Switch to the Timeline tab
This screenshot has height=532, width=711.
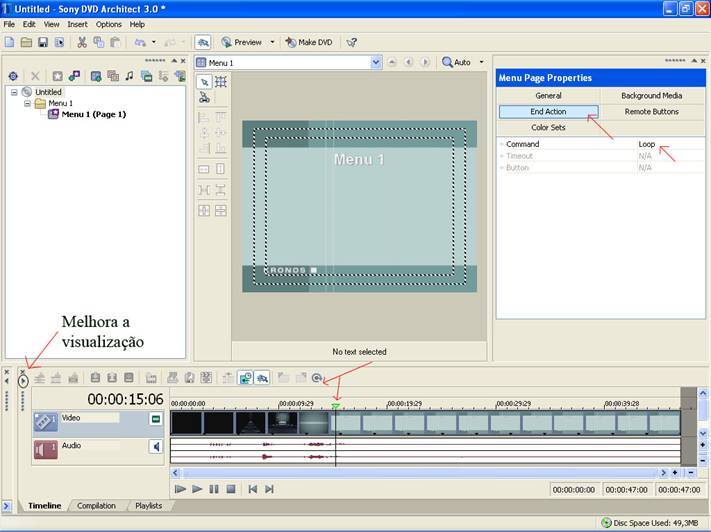(44, 505)
